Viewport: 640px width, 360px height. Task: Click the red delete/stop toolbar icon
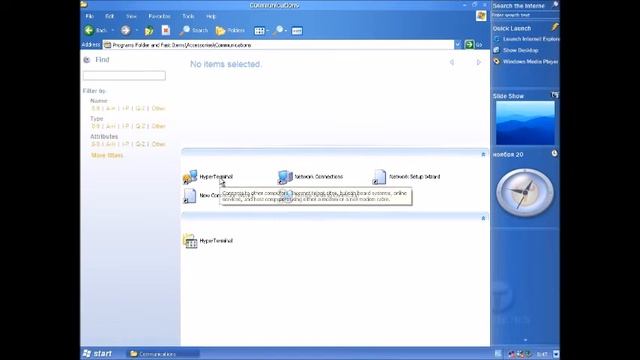(x=166, y=30)
